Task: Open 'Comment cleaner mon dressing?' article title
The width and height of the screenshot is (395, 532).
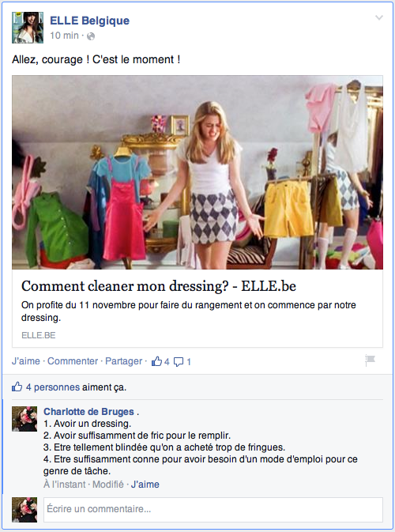Action: pyautogui.click(x=159, y=286)
